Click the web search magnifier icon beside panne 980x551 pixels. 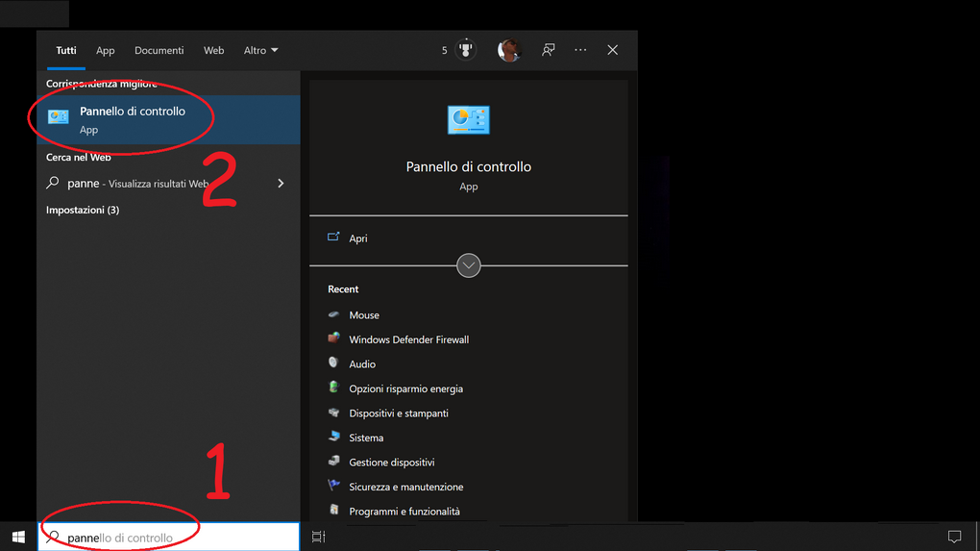53,183
